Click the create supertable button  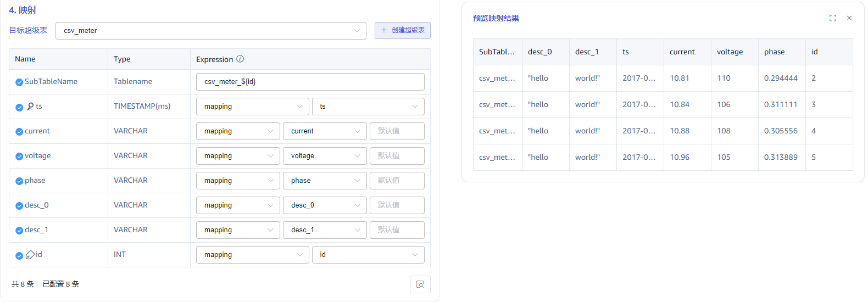tap(402, 30)
